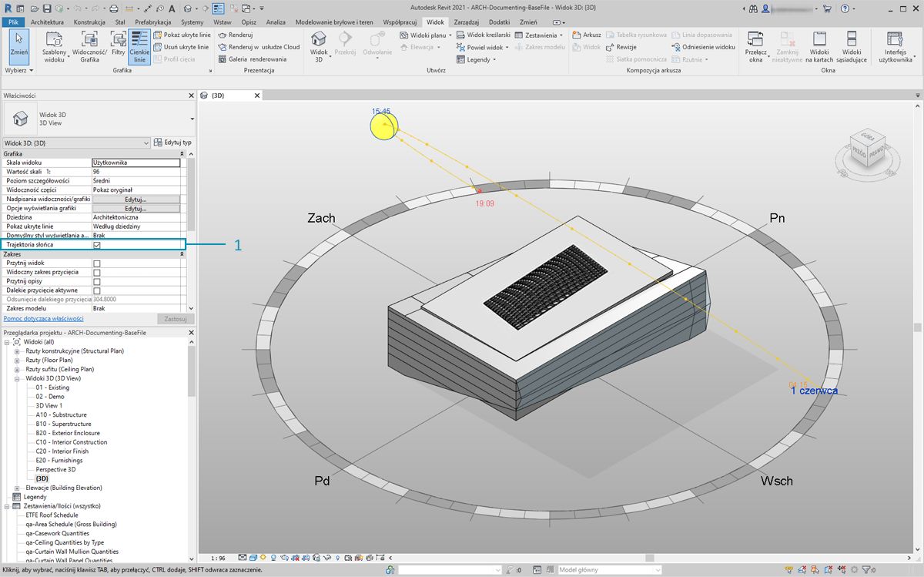Click Edytuj for Nadpisania widoczności/grafiki

(136, 199)
